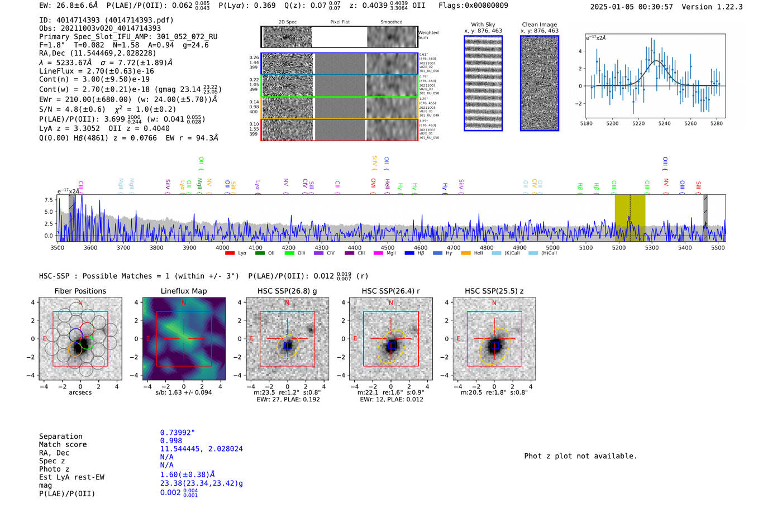Click the Weighted Sum 2D spectrum strip
This screenshot has width=782, height=532.
[340, 37]
